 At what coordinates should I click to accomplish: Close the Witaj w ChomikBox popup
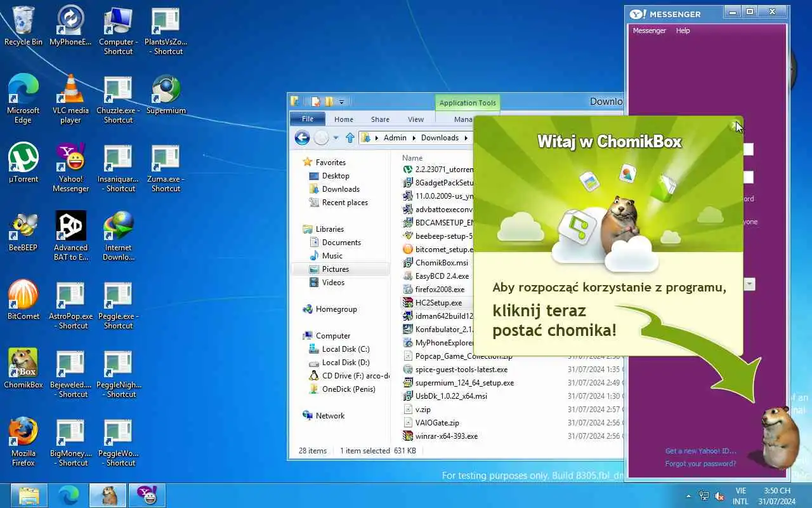(x=736, y=124)
